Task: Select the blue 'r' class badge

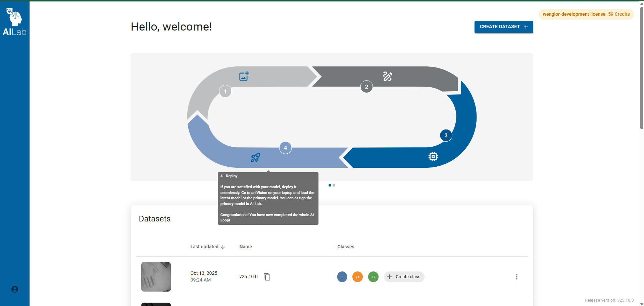Action: coord(342,277)
